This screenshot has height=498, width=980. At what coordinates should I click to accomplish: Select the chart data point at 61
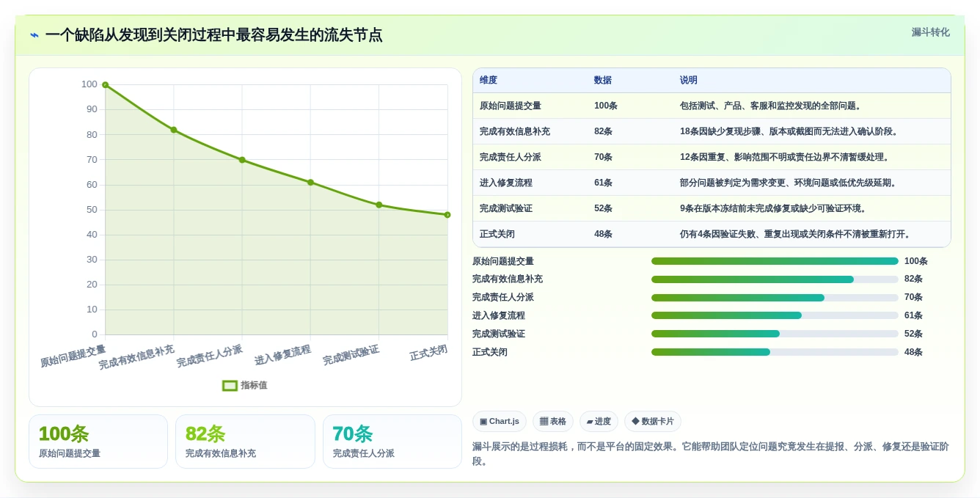310,183
